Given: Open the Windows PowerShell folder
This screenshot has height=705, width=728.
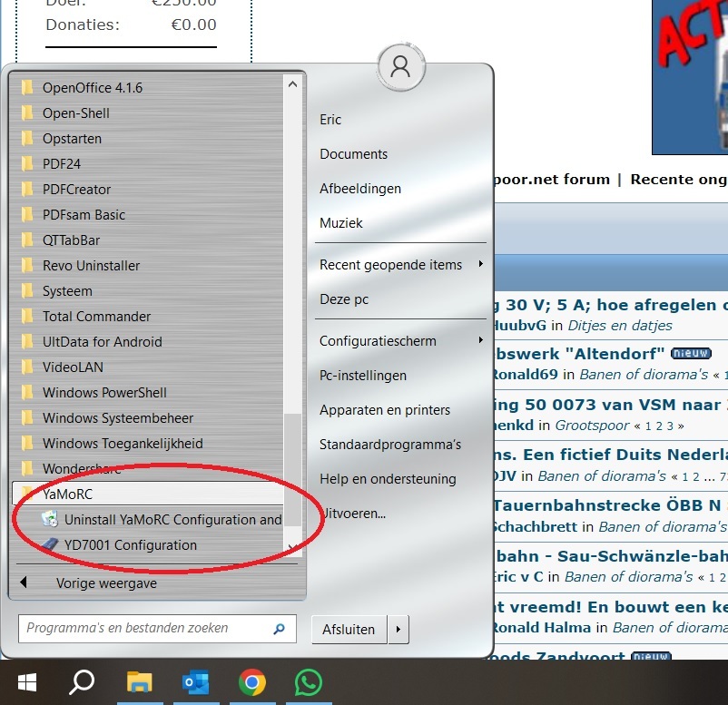Looking at the screenshot, I should (x=148, y=393).
